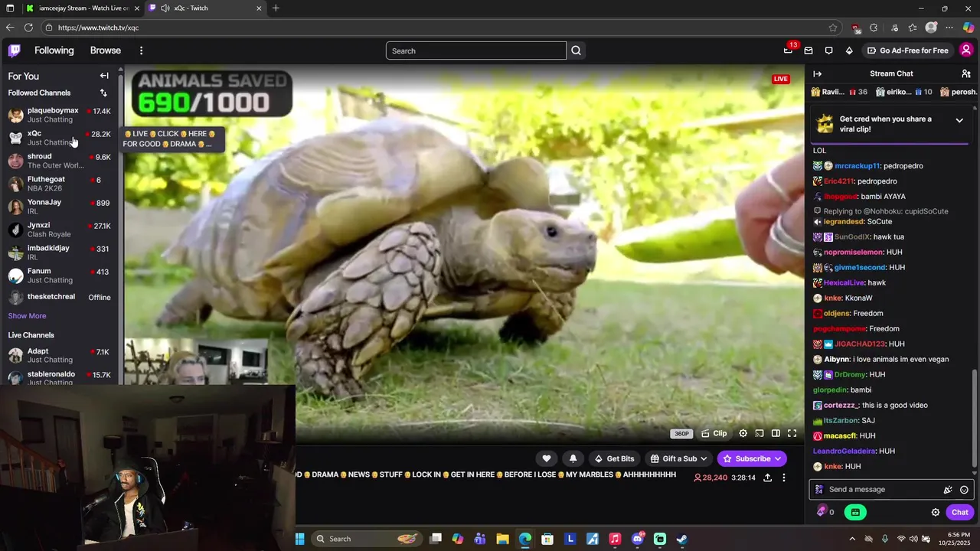The image size is (980, 551).
Task: Open player settings gear icon
Action: 743,433
